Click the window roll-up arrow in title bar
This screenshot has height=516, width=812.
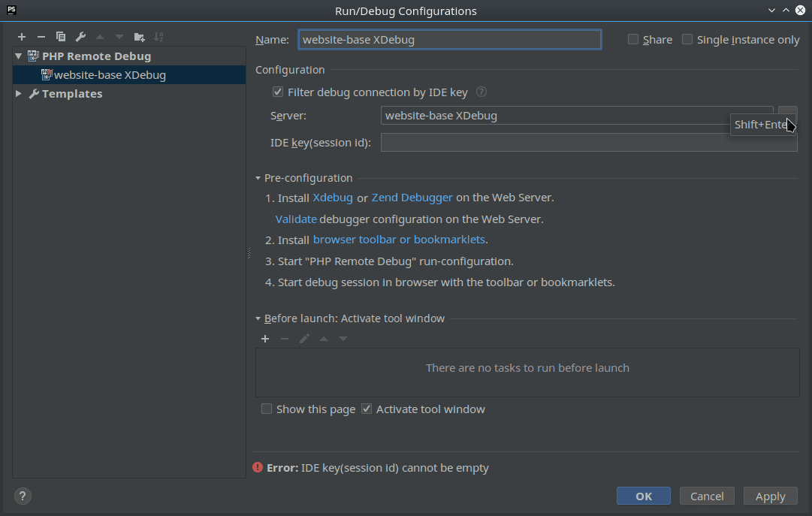[x=786, y=11]
